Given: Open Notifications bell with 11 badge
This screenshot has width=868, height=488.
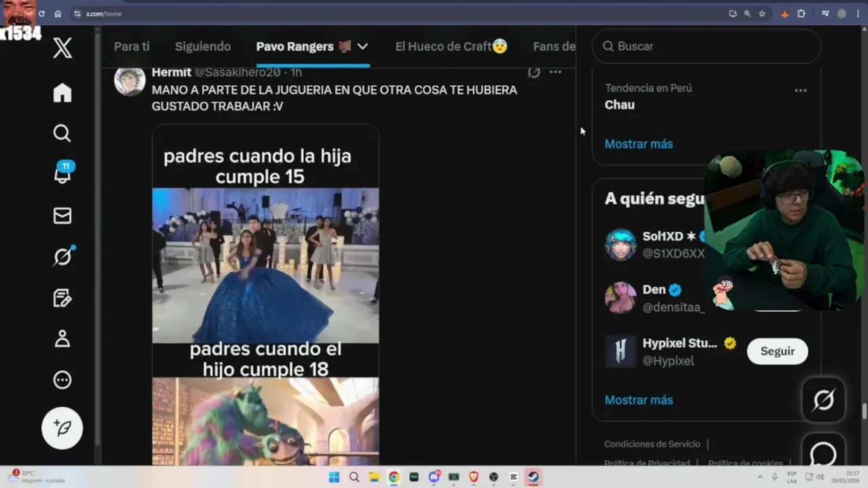Looking at the screenshot, I should [x=62, y=174].
